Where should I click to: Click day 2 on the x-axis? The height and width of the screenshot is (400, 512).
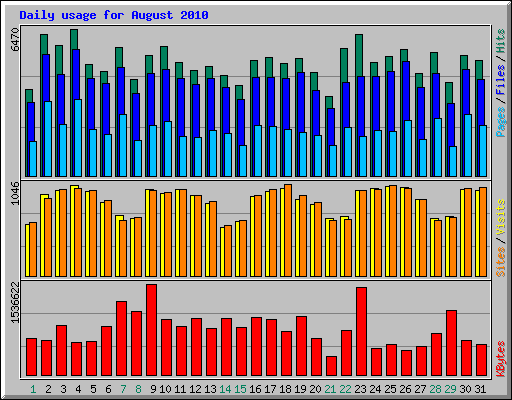[x=48, y=389]
